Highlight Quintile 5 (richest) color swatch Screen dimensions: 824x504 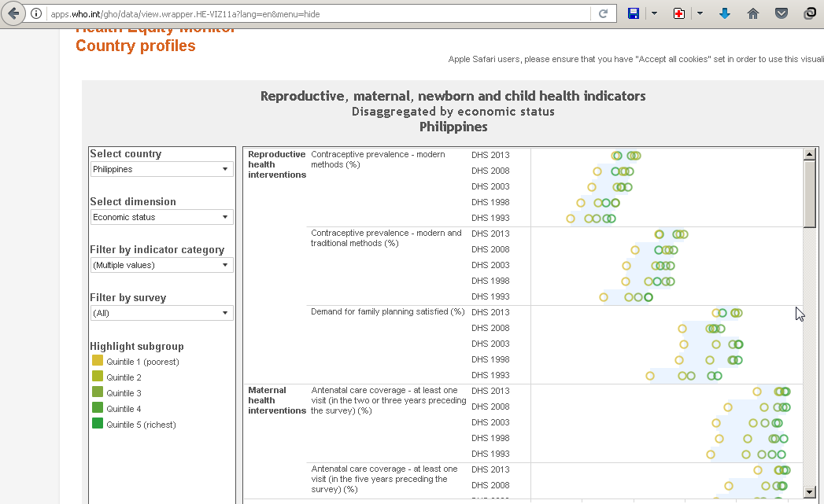click(98, 424)
